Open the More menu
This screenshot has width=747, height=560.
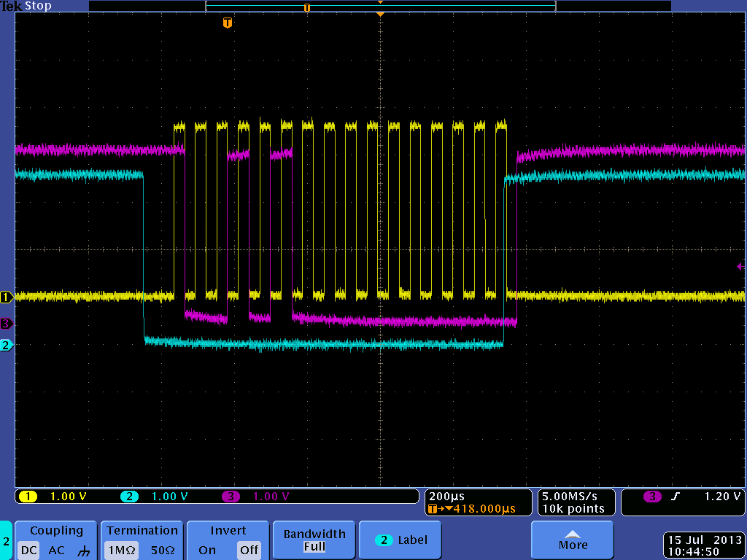point(572,540)
